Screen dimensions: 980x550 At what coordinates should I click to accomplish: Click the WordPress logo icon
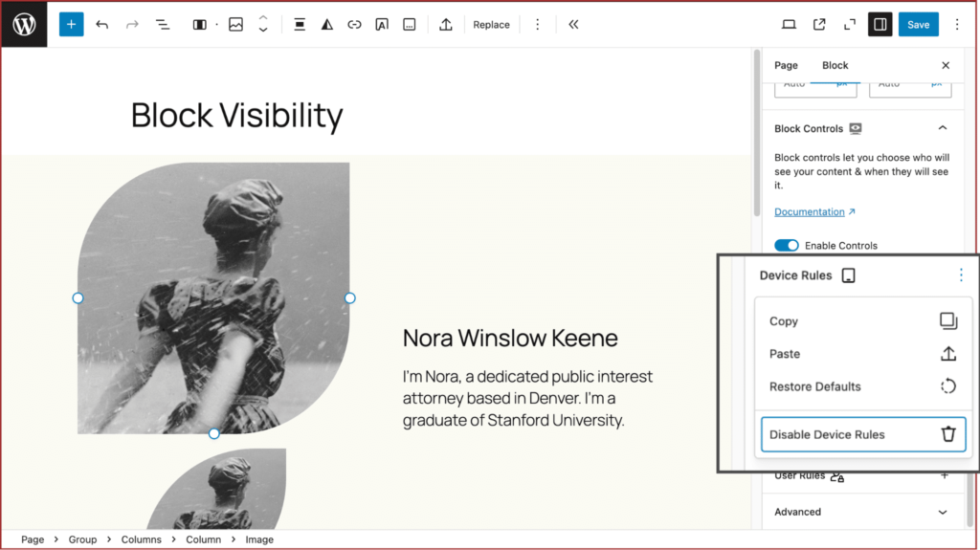click(24, 24)
